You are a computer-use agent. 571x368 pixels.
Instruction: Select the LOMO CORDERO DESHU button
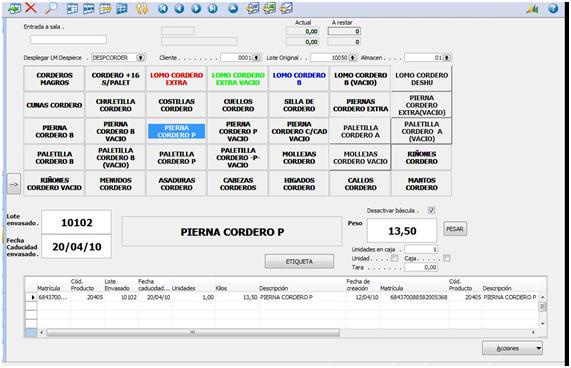422,79
